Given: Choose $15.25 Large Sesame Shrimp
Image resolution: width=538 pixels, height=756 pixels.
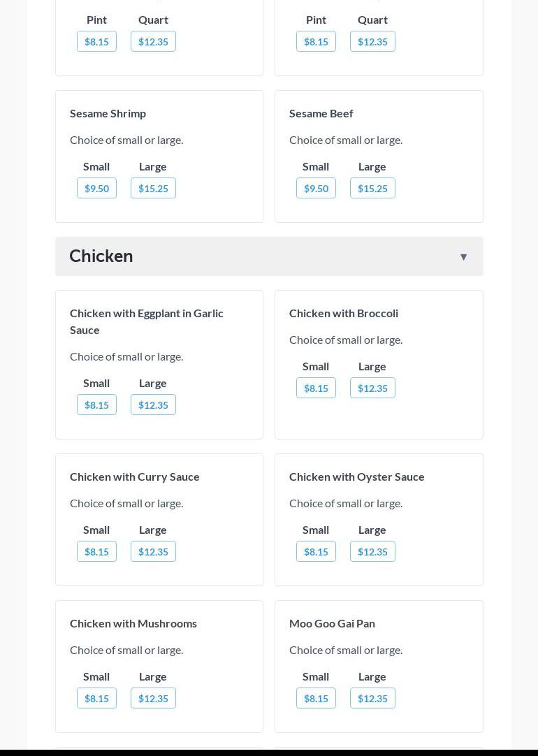Looking at the screenshot, I should coord(153,189).
